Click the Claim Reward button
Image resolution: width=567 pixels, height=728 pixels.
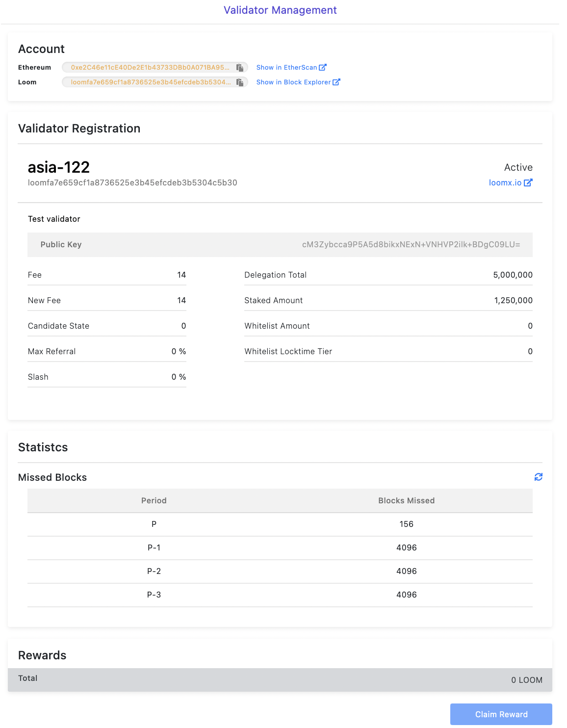pyautogui.click(x=500, y=714)
